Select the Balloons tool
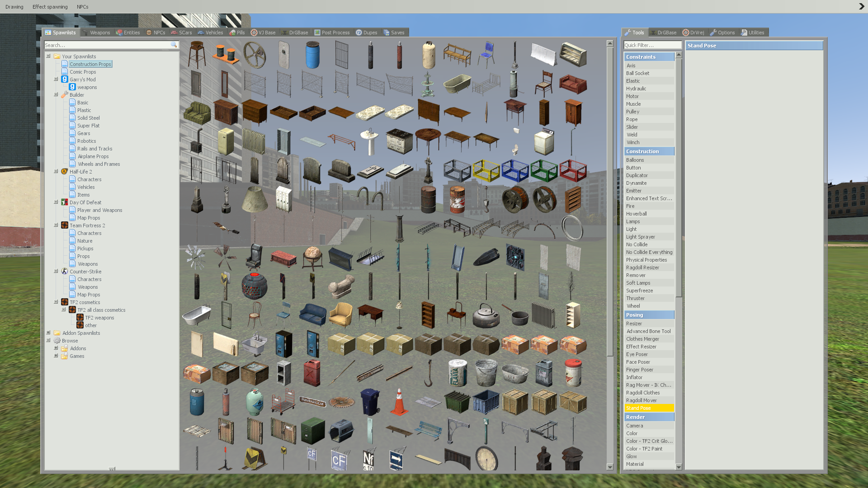 tap(649, 160)
